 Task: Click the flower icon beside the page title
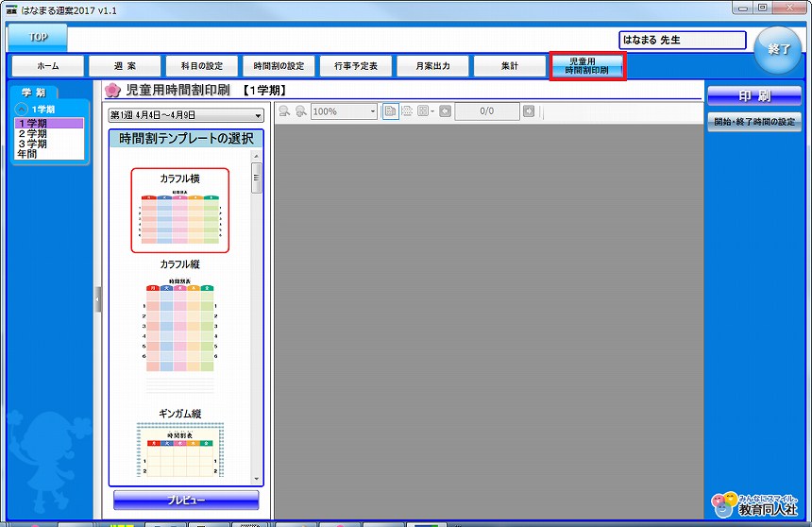coord(112,91)
